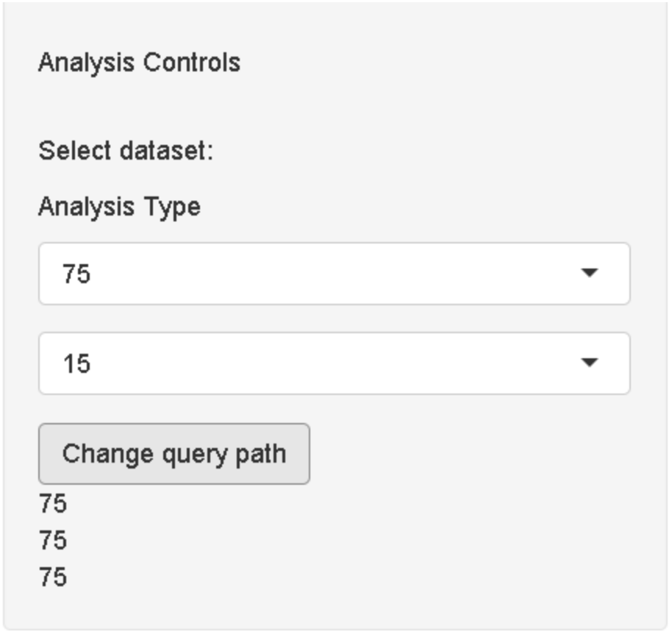Open the dropdown currently showing 75
The width and height of the screenshot is (672, 637).
334,274
